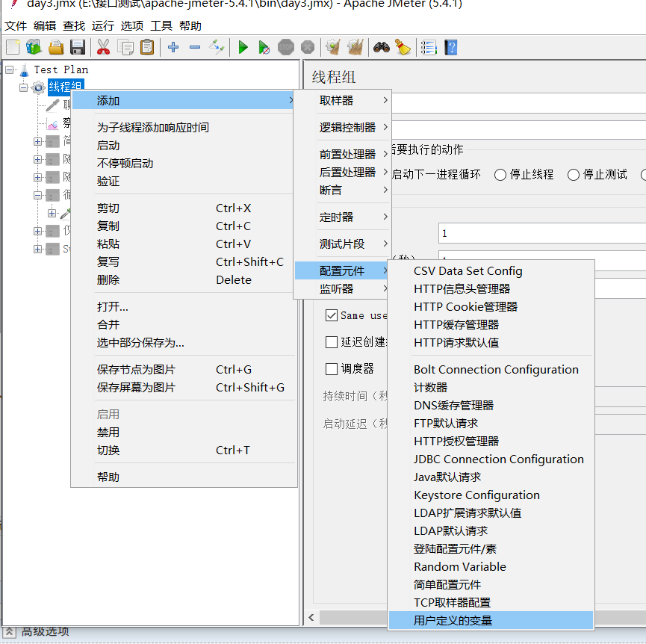Click the horizontal scrollbar left arrow

(311, 617)
